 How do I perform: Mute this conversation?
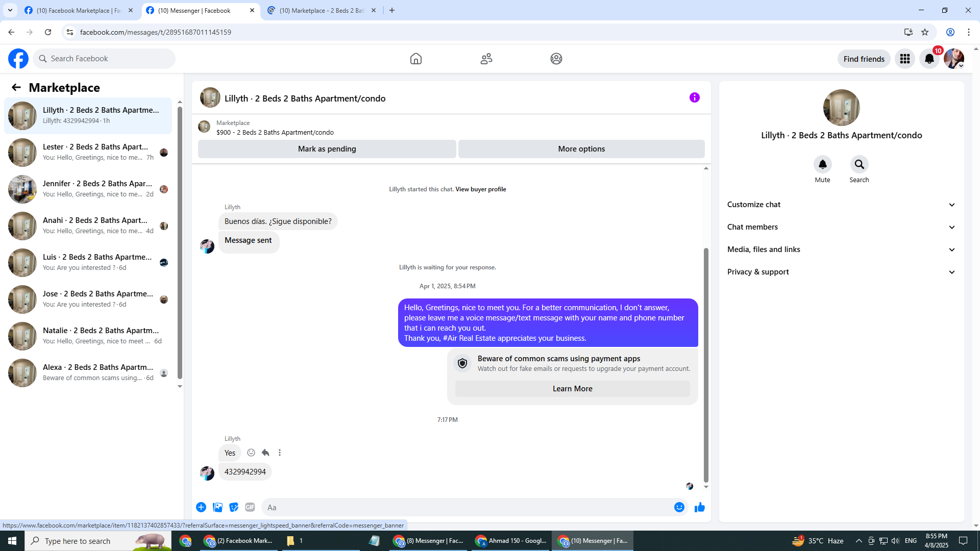pyautogui.click(x=822, y=165)
